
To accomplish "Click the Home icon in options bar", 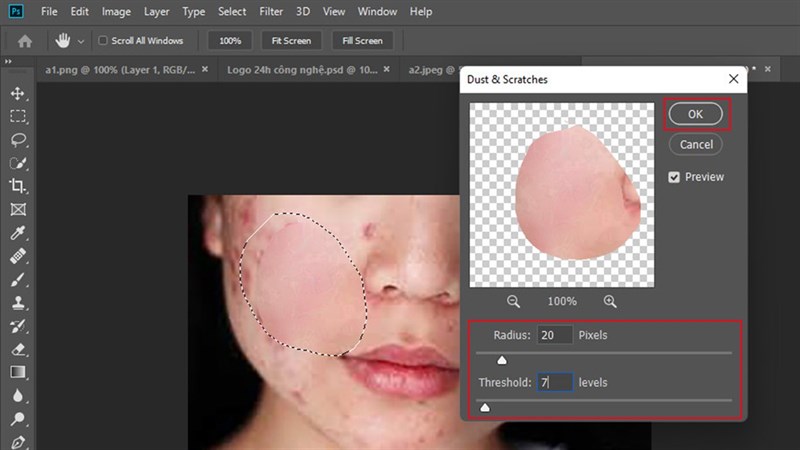I will tap(25, 41).
